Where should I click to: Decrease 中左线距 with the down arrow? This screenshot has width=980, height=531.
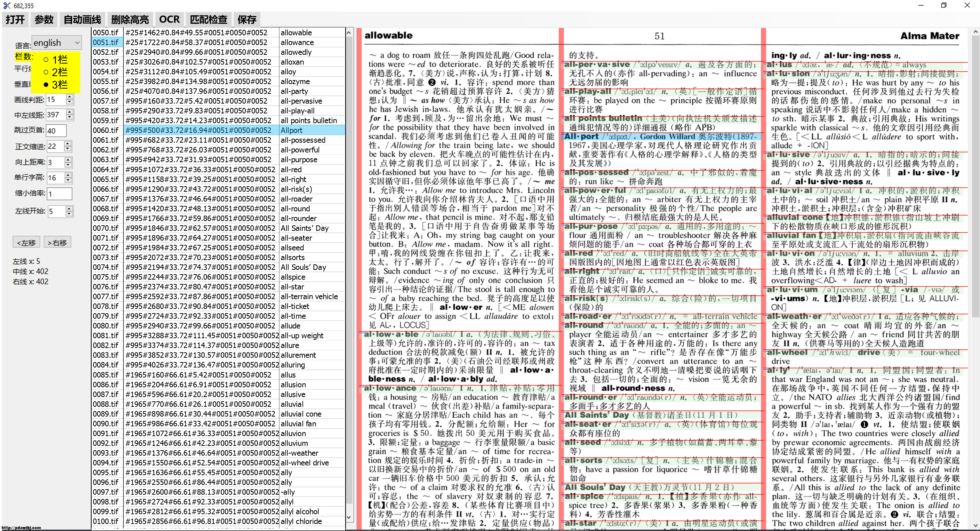tap(69, 117)
